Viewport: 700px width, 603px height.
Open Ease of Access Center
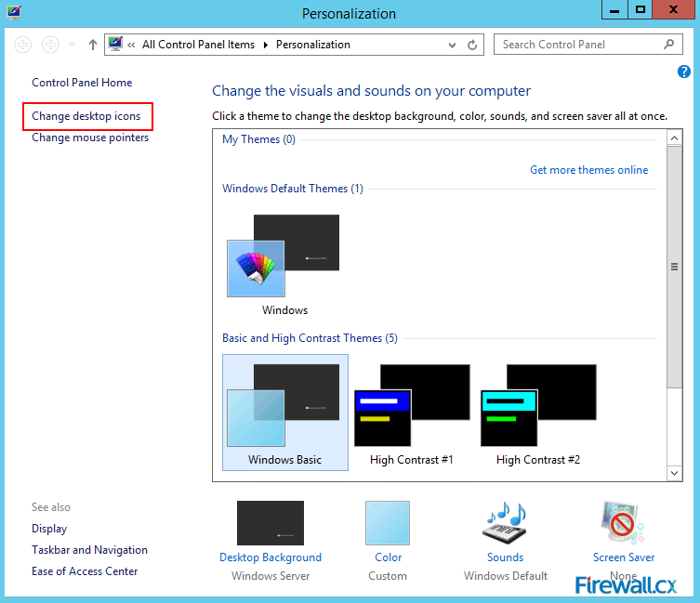85,571
